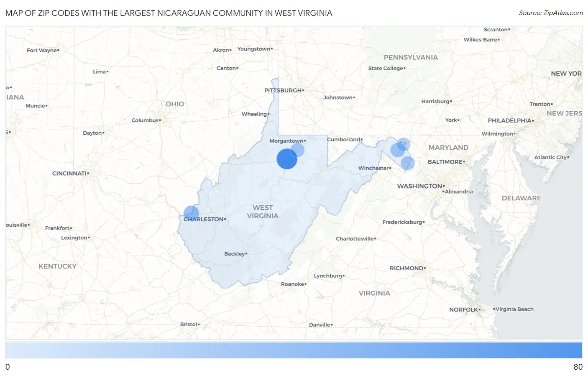
Task: Click the Wilkes-Barre city label
Action: pos(481,40)
